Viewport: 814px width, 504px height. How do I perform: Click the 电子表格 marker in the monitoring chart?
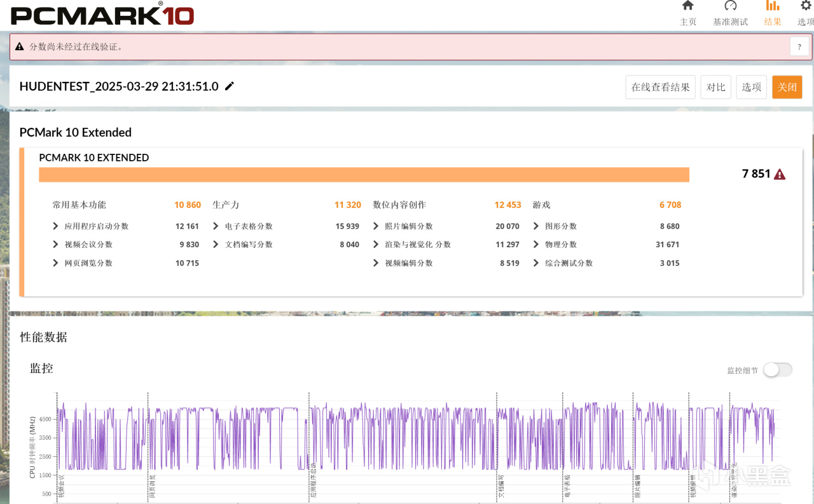click(x=567, y=485)
